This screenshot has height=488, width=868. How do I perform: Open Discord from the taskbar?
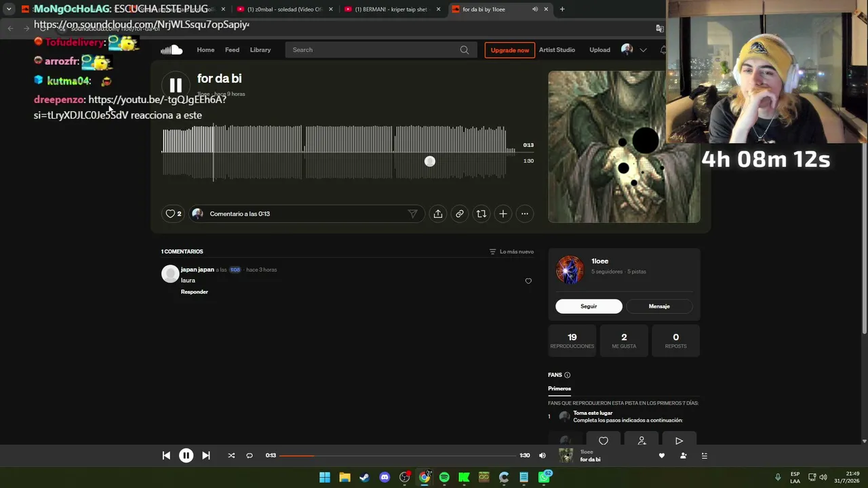pyautogui.click(x=384, y=477)
